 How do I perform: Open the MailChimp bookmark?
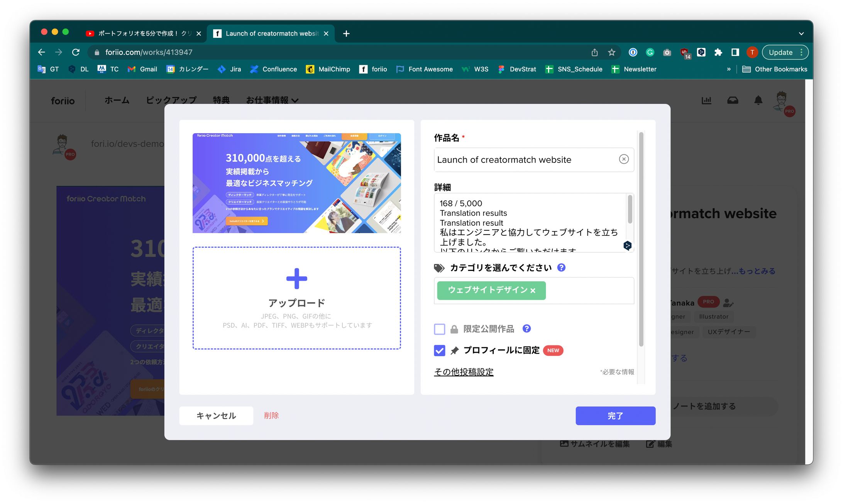[x=328, y=69]
